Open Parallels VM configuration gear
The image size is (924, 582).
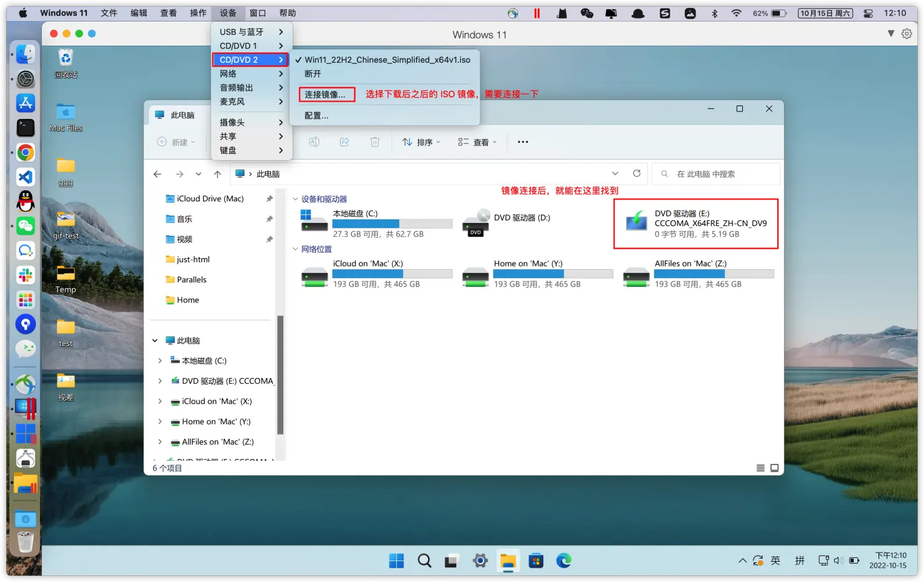[907, 34]
